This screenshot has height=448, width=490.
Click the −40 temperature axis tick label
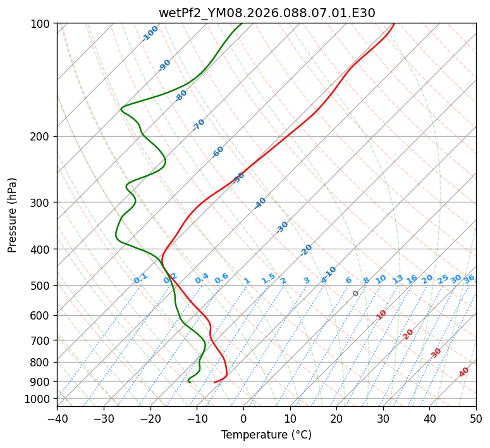coord(57,418)
